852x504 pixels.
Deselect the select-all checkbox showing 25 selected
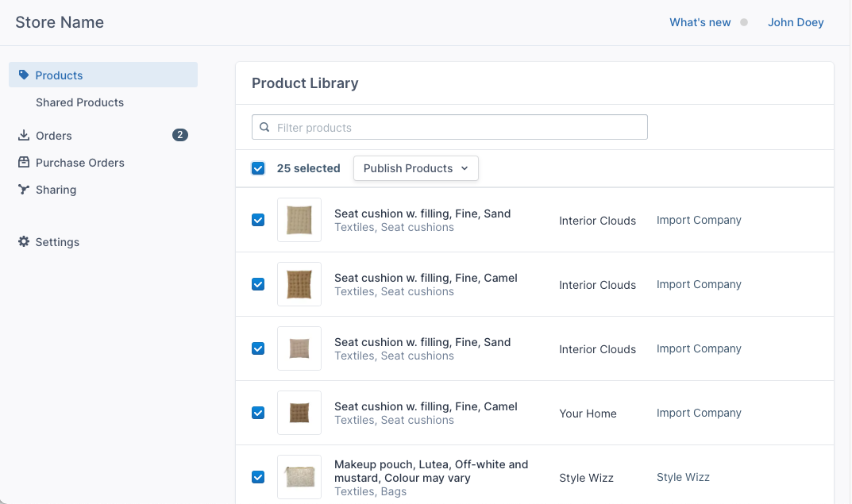pos(258,168)
